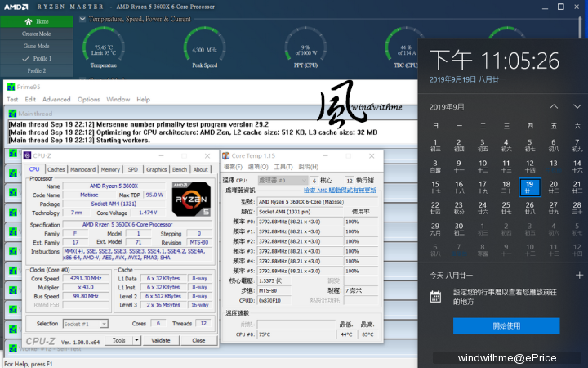Click the Core Speed value 4291.30 MHz
588x368 pixels.
pyautogui.click(x=86, y=279)
